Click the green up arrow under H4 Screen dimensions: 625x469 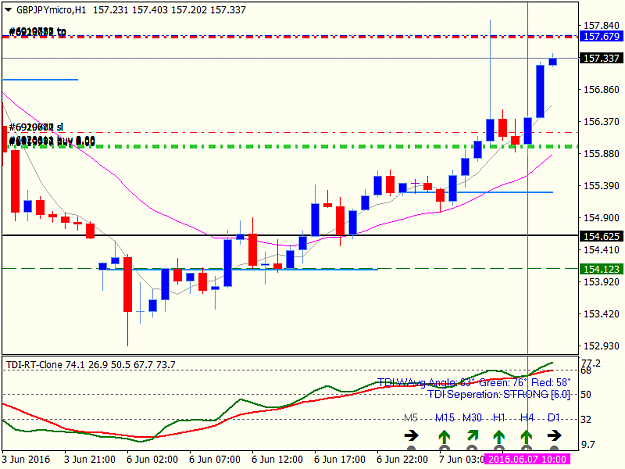tap(526, 437)
